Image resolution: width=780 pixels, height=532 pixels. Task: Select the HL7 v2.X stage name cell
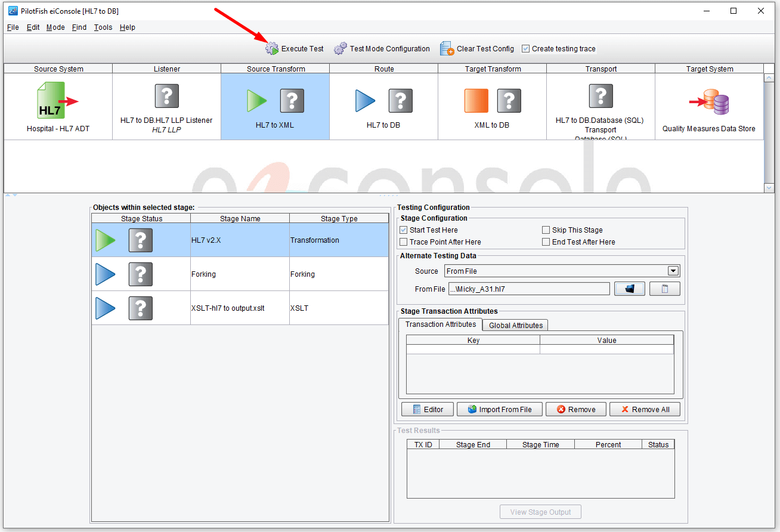[240, 240]
